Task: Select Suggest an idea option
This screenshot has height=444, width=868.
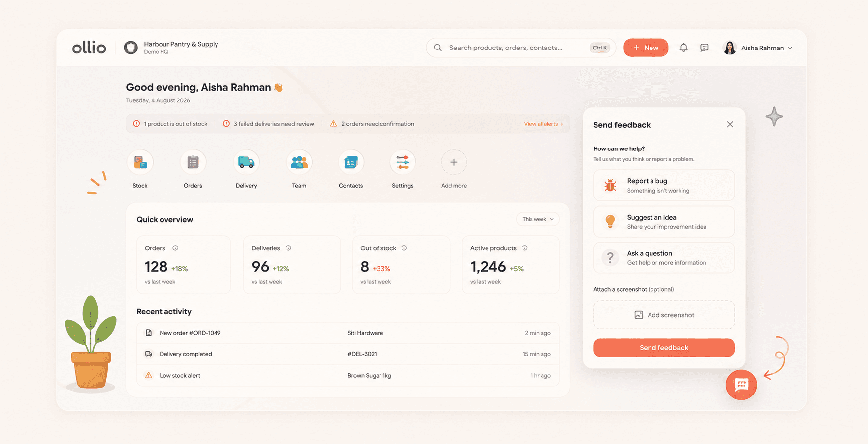Action: (x=664, y=222)
